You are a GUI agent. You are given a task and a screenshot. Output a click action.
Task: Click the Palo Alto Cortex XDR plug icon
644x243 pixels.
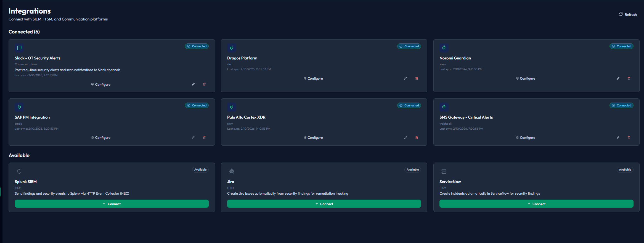pos(232,107)
